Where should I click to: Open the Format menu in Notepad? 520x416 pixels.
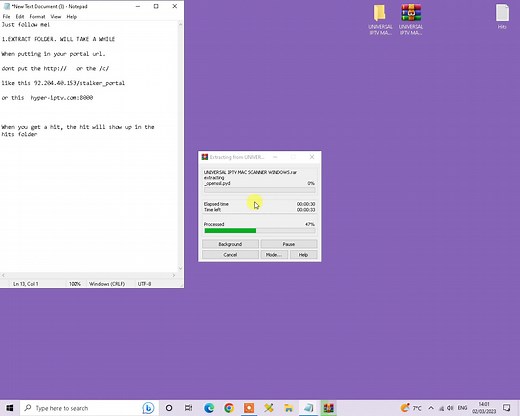click(x=37, y=16)
